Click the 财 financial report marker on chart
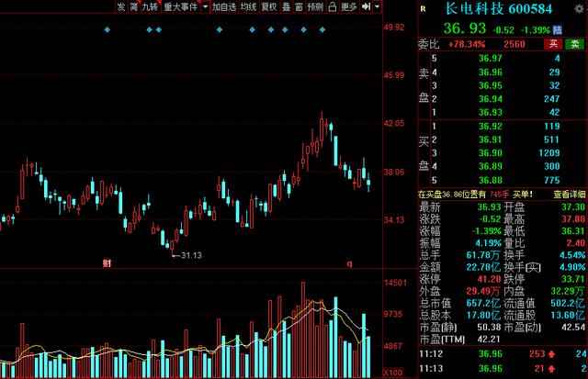This screenshot has width=588, height=379. [x=107, y=263]
